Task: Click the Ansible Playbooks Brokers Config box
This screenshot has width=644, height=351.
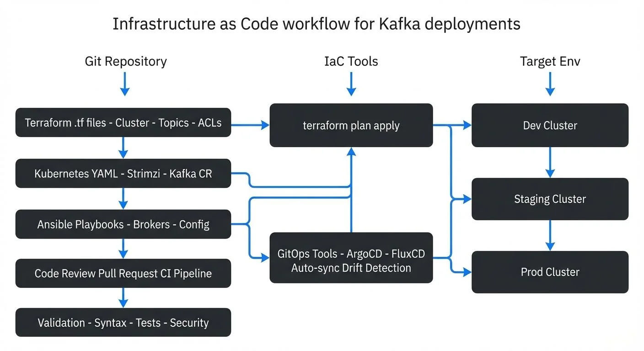Action: point(123,224)
